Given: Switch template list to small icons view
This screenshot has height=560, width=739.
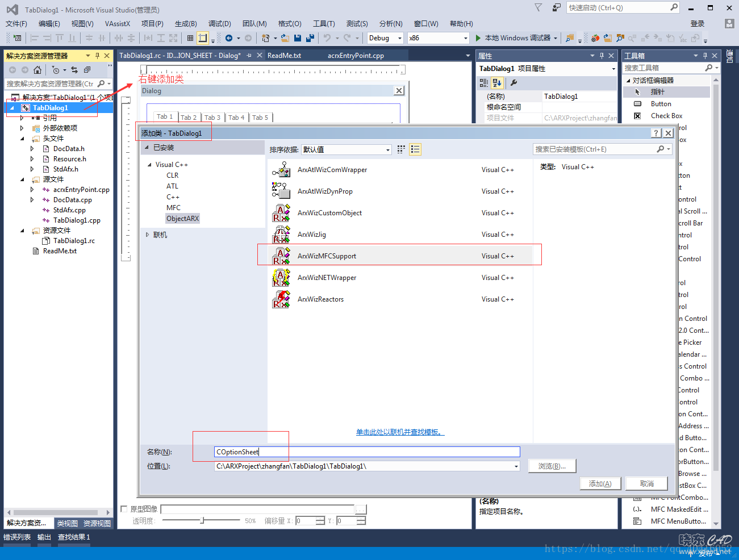Looking at the screenshot, I should 401,149.
